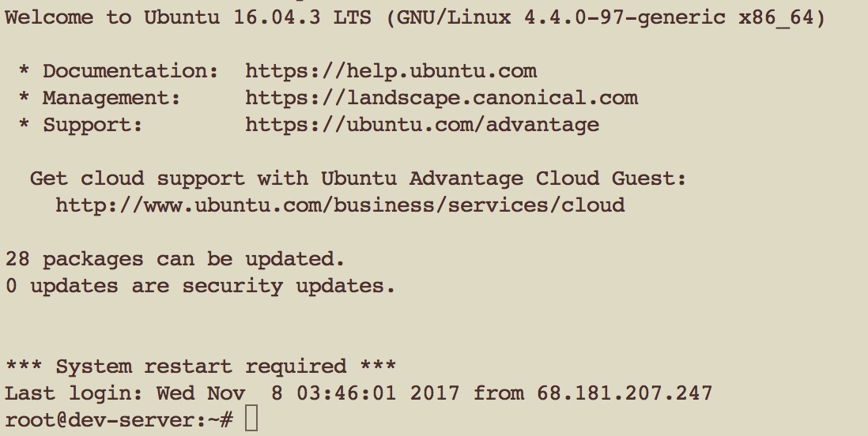The width and height of the screenshot is (868, 436).
Task: Click the login time 03:46:01
Action: [x=346, y=393]
